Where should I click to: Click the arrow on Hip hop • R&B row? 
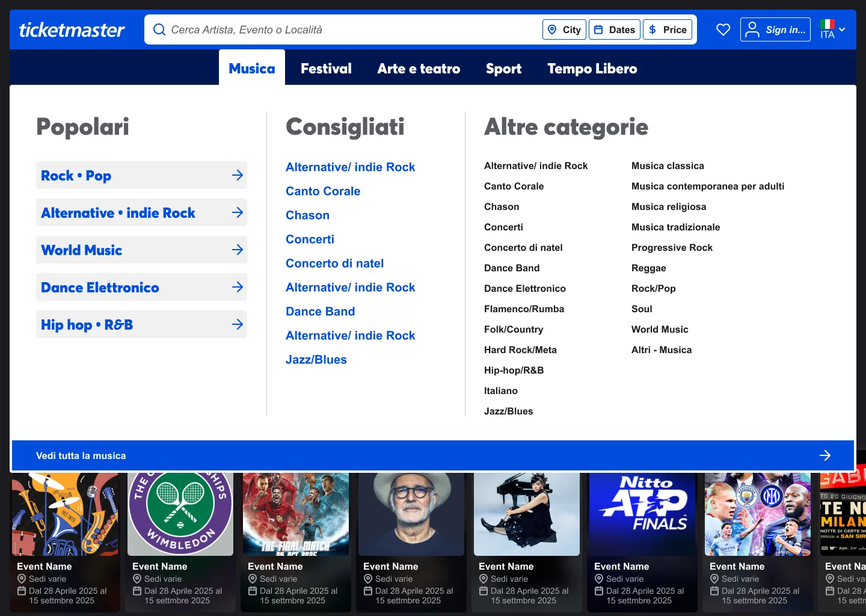[x=238, y=324]
